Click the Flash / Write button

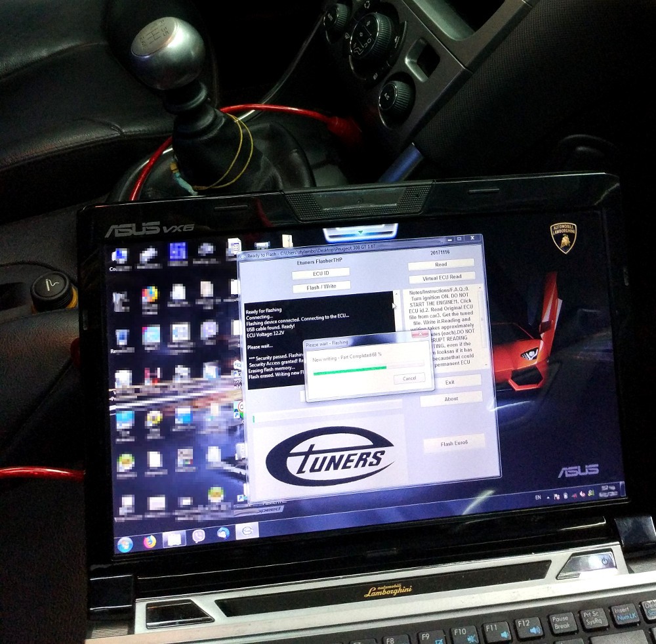click(x=321, y=286)
